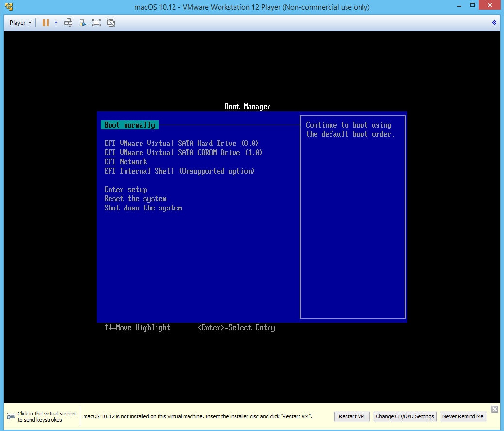Close the VMware Player window
The height and width of the screenshot is (431, 504).
[x=489, y=5]
